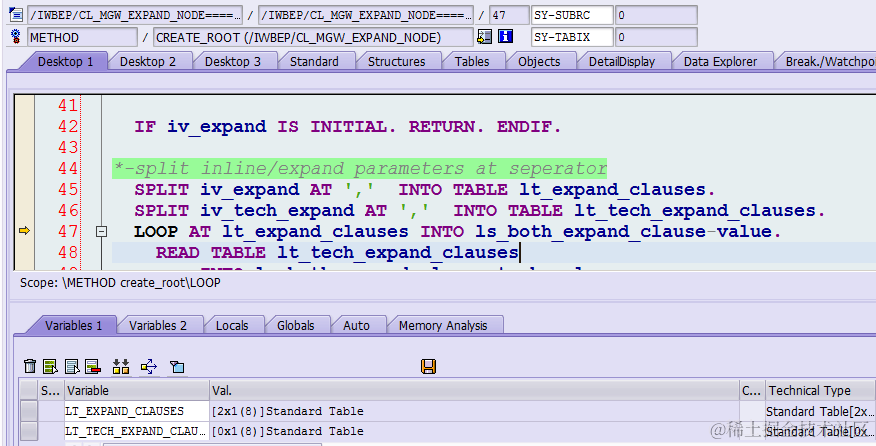
Task: Click the READ TABLE statement at line 48
Action: [x=337, y=253]
